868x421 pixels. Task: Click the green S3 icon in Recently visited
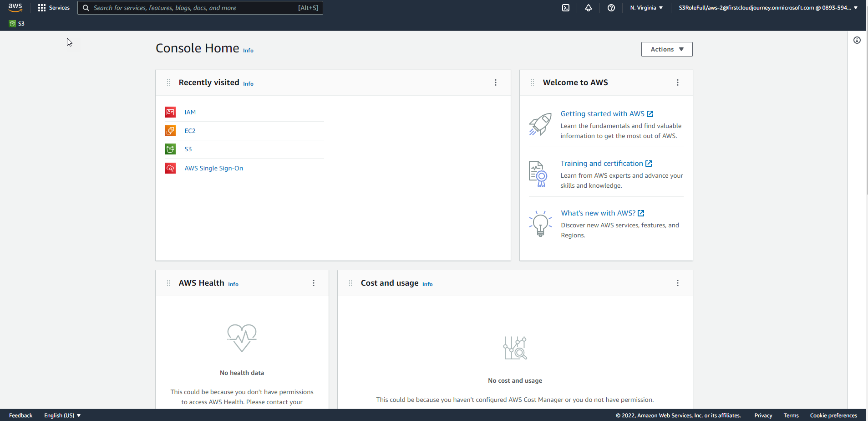[x=170, y=149]
